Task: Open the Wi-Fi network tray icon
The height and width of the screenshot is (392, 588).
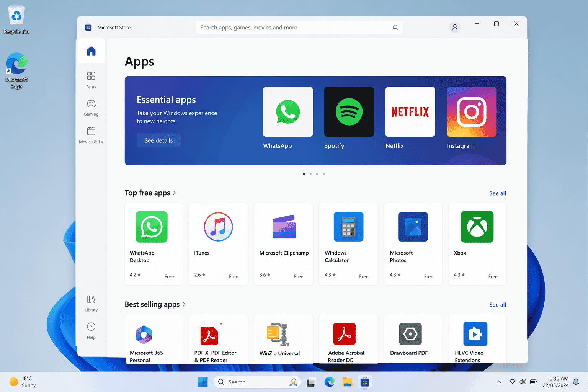Action: [512, 382]
